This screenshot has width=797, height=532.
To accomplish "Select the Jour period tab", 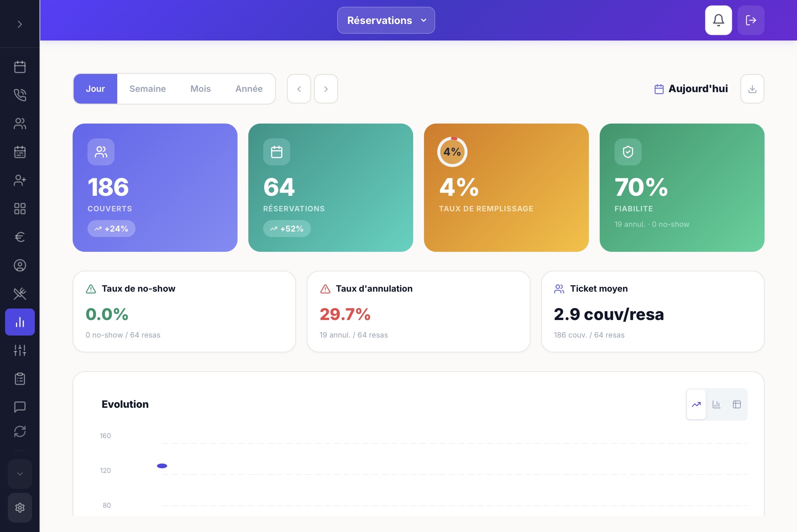I will click(x=95, y=89).
